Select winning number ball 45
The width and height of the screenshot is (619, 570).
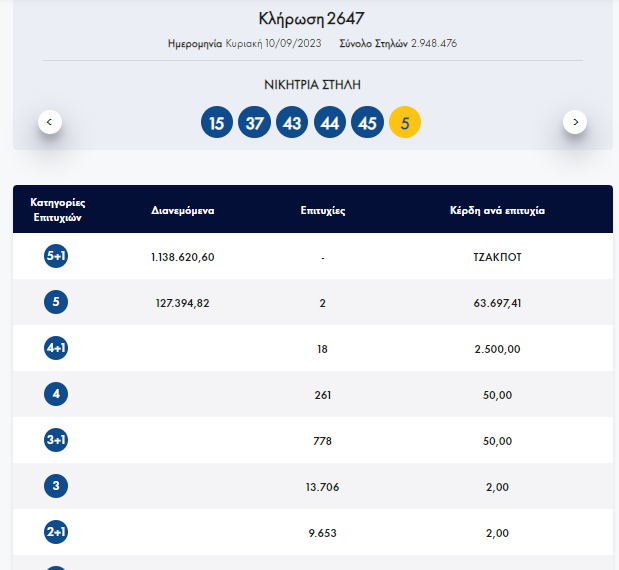click(x=367, y=123)
